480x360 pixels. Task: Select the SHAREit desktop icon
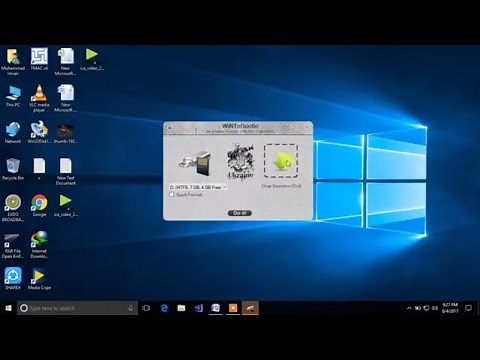point(13,278)
